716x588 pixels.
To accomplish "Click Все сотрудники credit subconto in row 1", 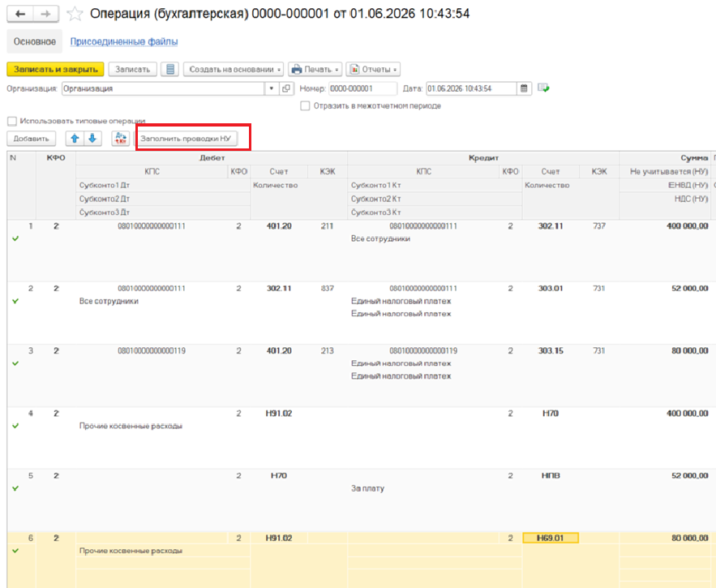I will click(x=380, y=239).
